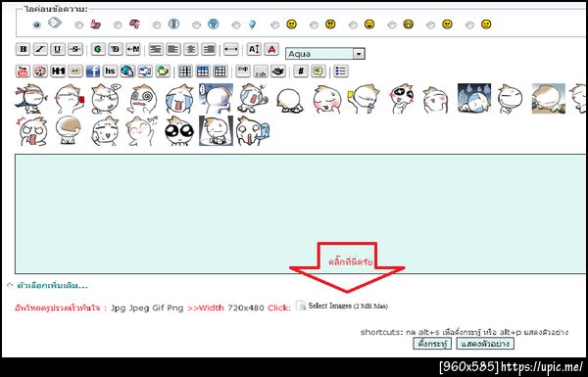Image resolution: width=588 pixels, height=377 pixels.
Task: Insert emoticon with blue ghost
Action: (253, 131)
